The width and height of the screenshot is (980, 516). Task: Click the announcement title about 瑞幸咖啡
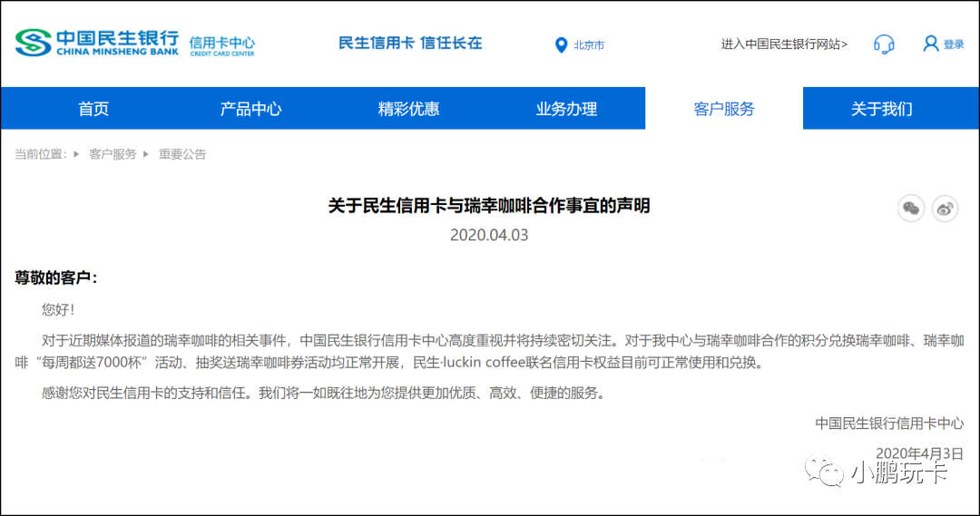[489, 206]
